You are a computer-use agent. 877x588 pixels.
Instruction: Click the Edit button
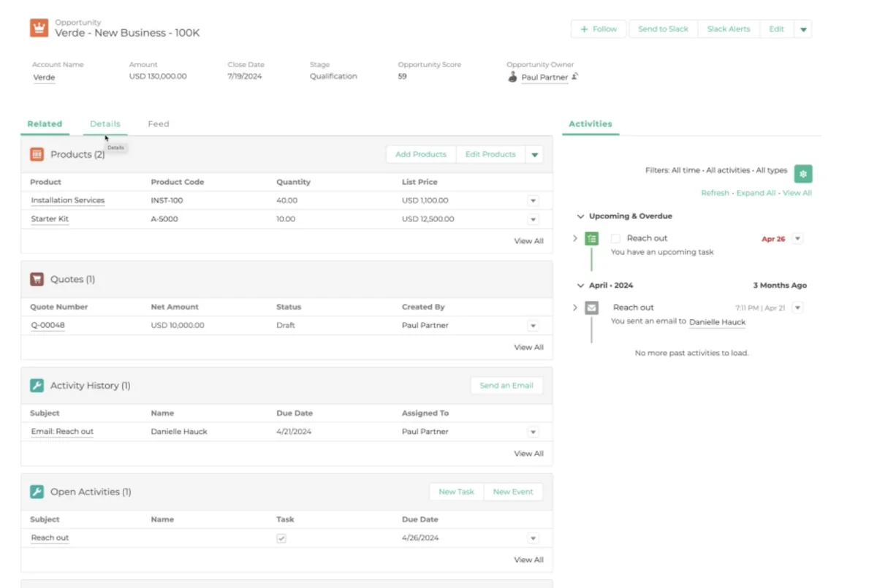pos(777,29)
